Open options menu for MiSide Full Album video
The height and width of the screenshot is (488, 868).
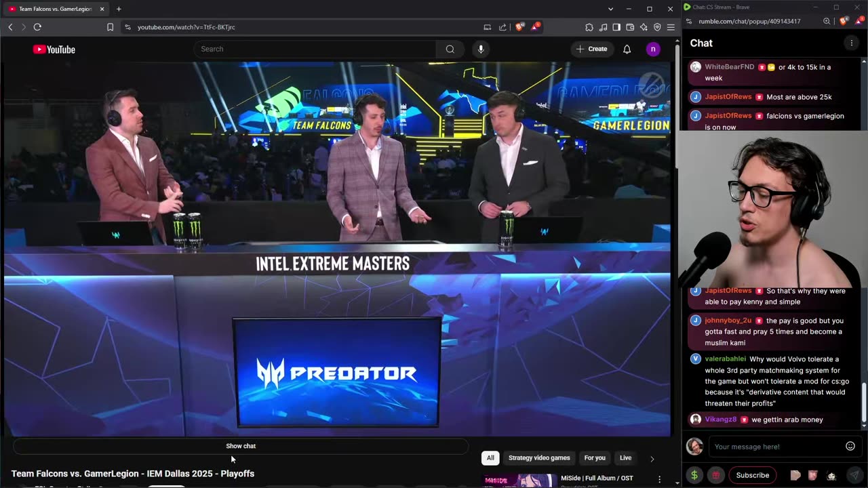coord(659,479)
